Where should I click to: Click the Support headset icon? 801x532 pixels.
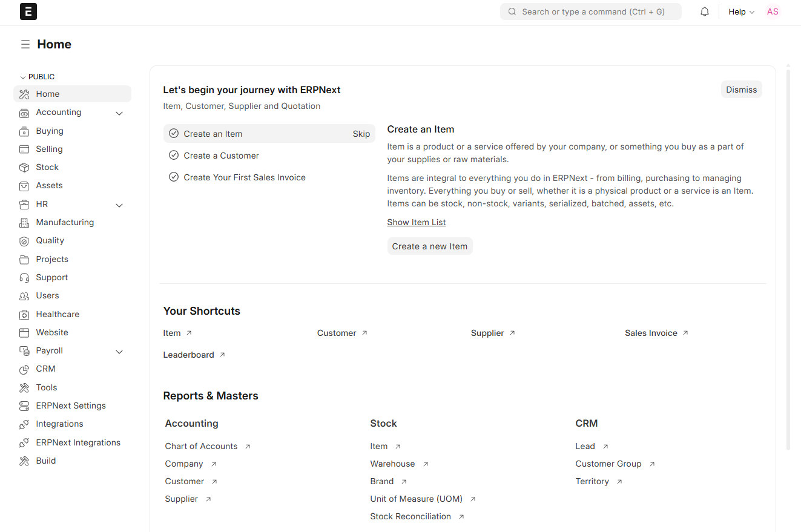pyautogui.click(x=24, y=278)
